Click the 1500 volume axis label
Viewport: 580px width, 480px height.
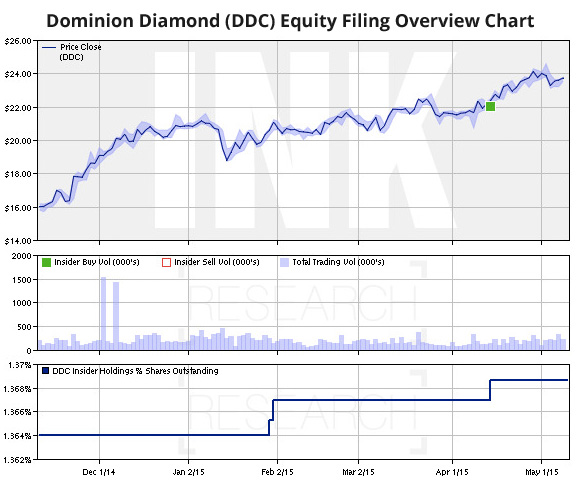[x=21, y=280]
